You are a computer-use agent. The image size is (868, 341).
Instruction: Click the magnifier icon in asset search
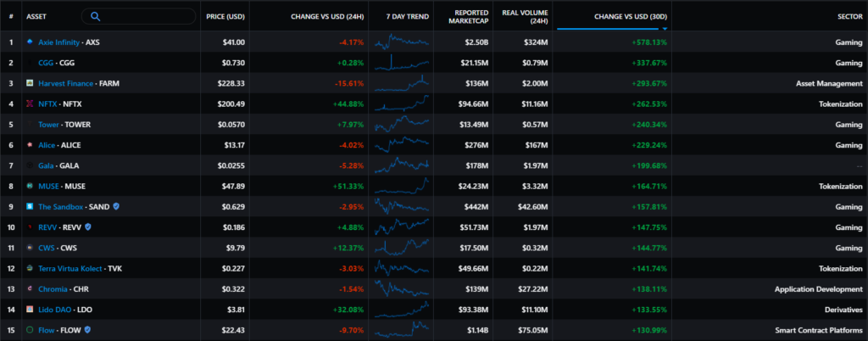tap(95, 16)
